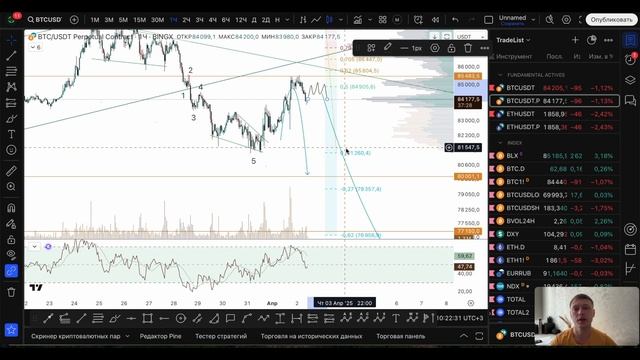Open the Редактор Pine tab
Viewport: 640px width, 360px height.
[x=160, y=336]
